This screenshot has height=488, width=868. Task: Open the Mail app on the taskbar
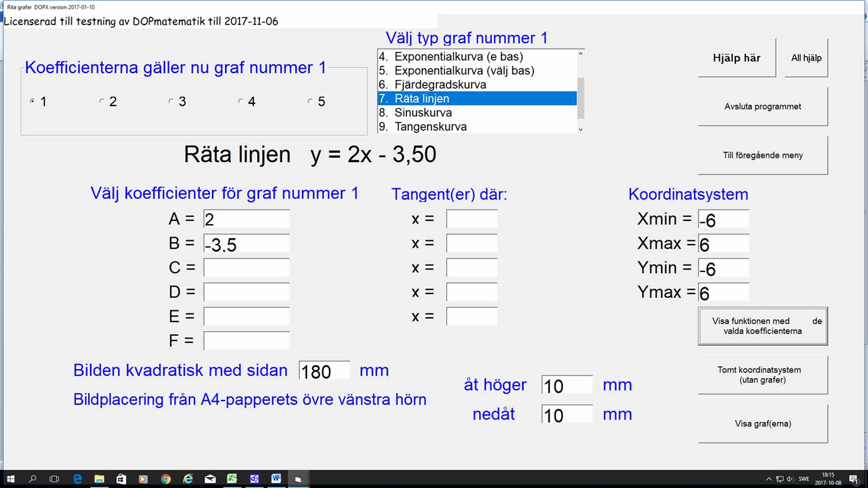[210, 479]
